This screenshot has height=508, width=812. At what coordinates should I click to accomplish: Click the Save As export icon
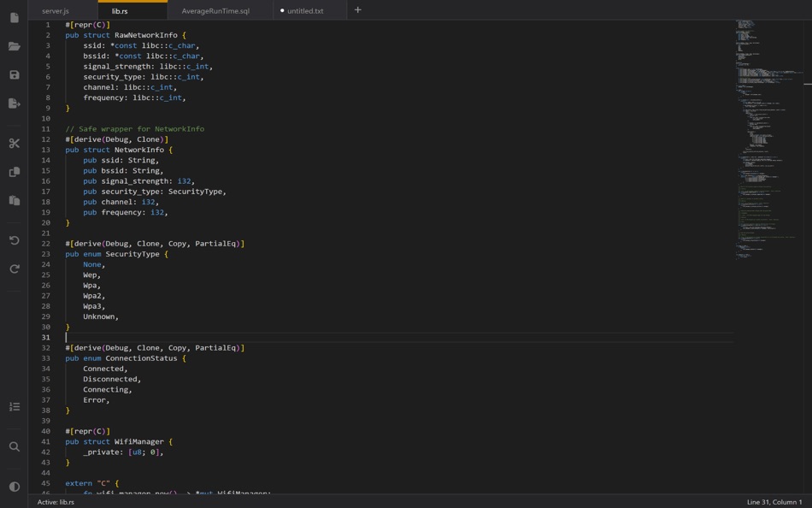[x=15, y=103]
